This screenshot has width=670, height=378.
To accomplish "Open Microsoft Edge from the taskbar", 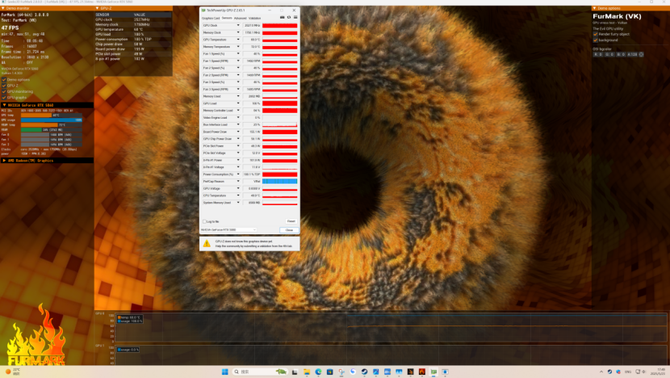I will (318, 372).
